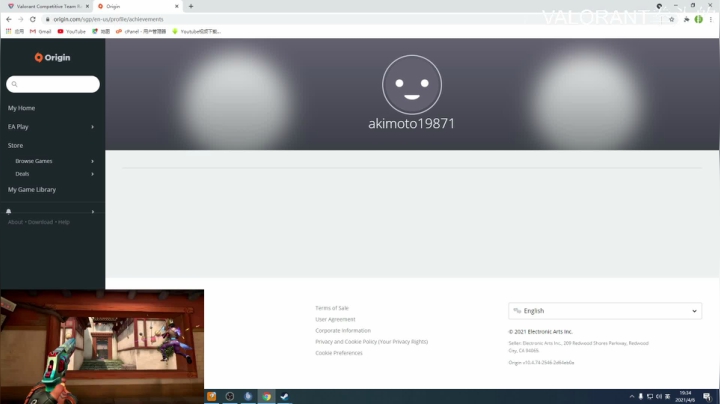720x404 pixels.
Task: Click the green profile avatar icon
Action: click(x=698, y=19)
